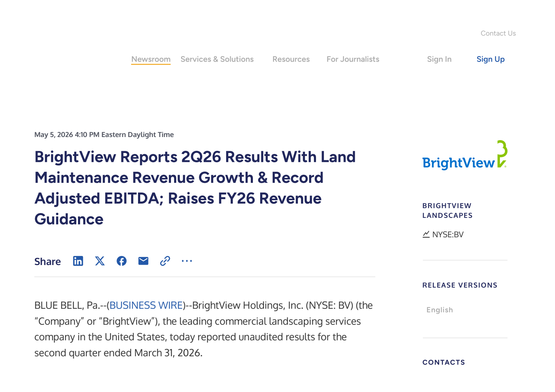555x392 pixels.
Task: Share the release on LinkedIn
Action: tap(78, 261)
